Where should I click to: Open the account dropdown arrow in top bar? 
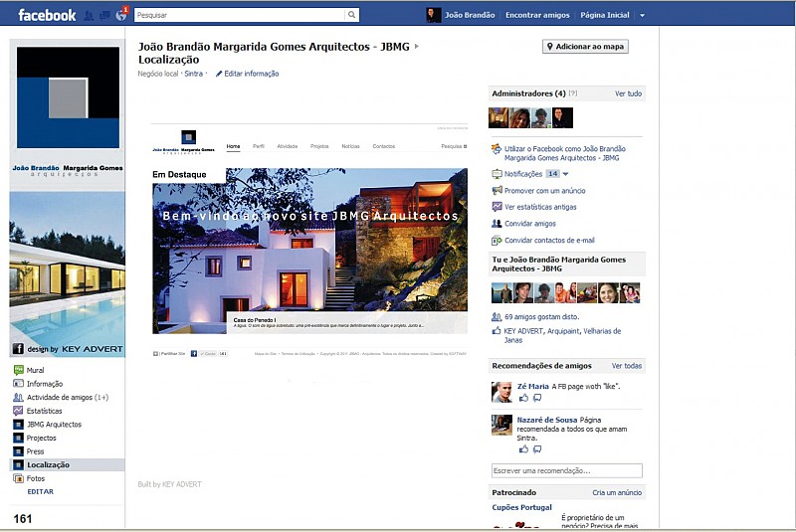642,15
